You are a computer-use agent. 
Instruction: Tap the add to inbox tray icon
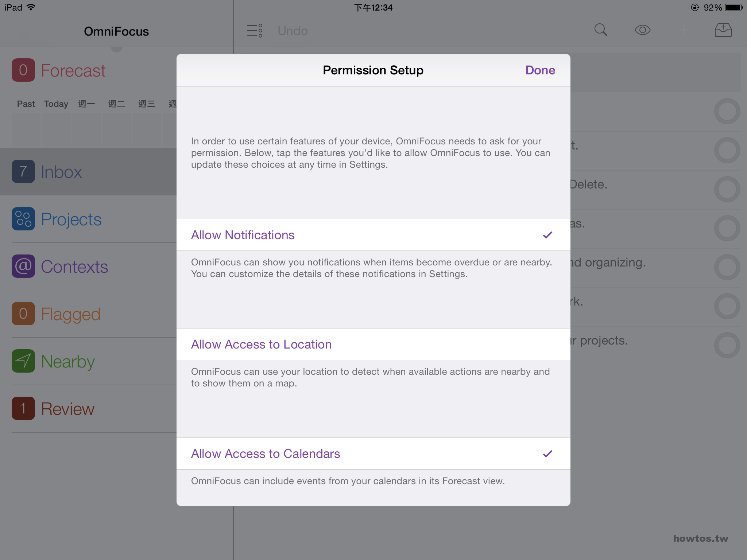723,30
